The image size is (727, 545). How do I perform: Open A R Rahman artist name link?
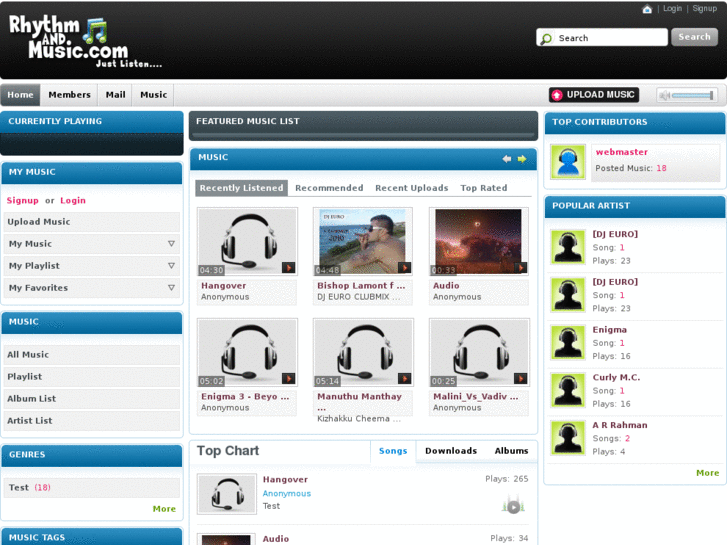coord(620,425)
